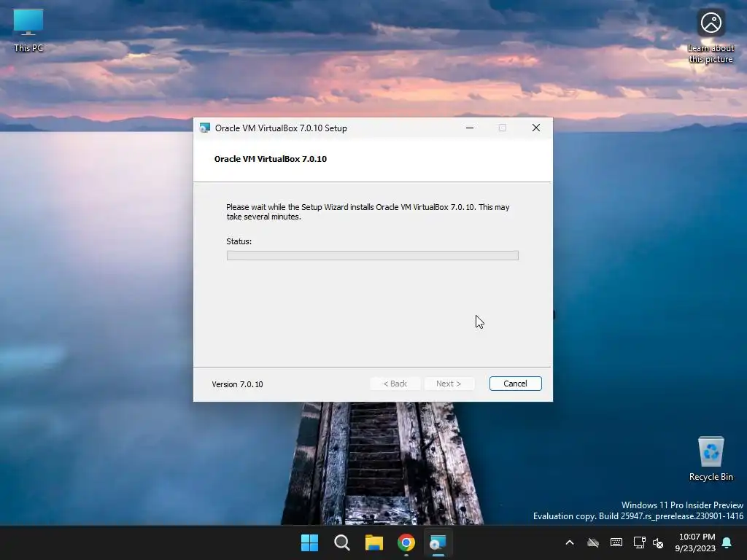
Task: Click the bold 'Oracle VM VirtualBox 7.0.10' heading
Action: pos(271,159)
